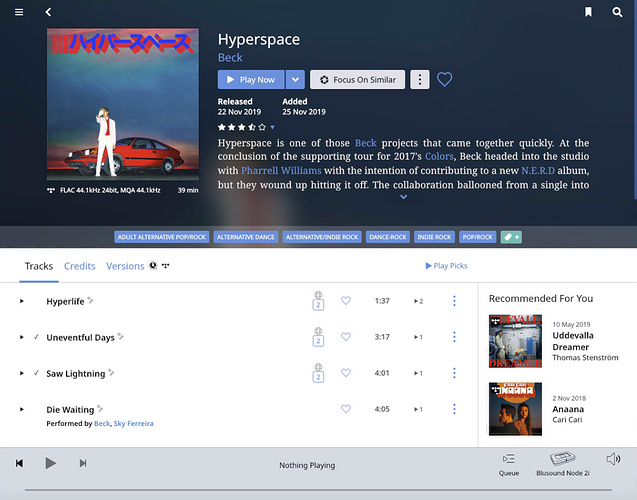
Task: Open the hamburger navigation menu
Action: (19, 12)
